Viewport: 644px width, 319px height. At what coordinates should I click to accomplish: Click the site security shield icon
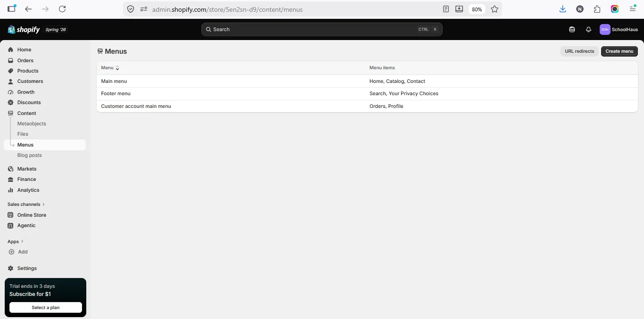131,9
